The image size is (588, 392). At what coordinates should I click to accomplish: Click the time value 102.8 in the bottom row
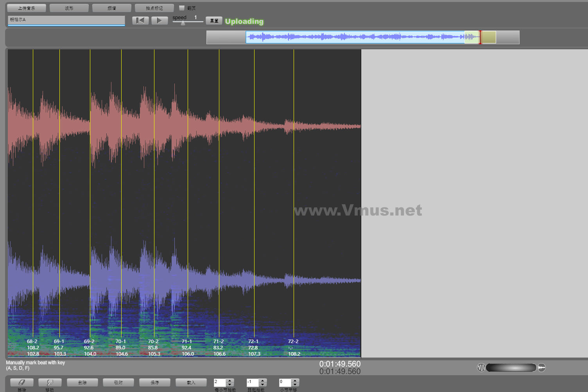coord(33,354)
